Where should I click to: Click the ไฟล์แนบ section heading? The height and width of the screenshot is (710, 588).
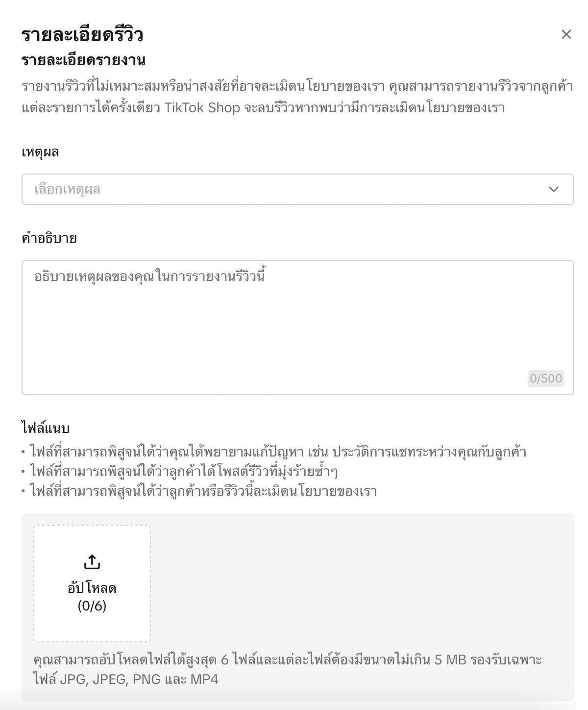click(x=46, y=428)
